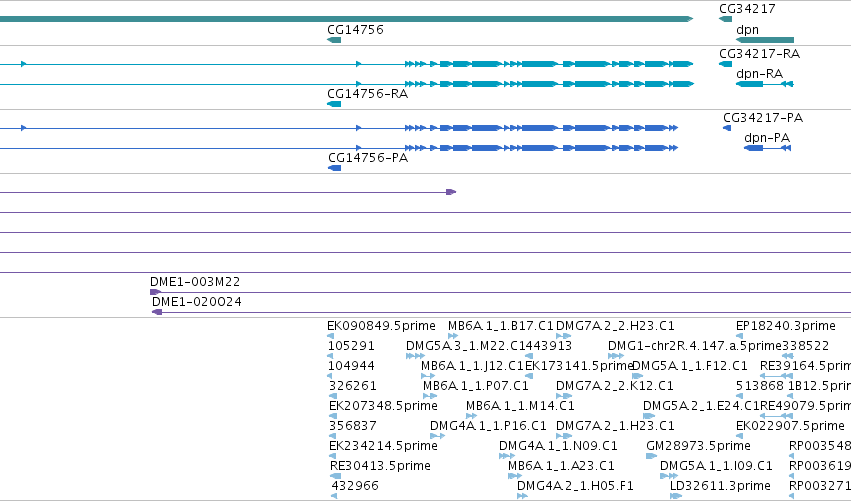Select the MB6A.1_1.A23.C1 EST label
The height and width of the screenshot is (501, 851).
561,466
